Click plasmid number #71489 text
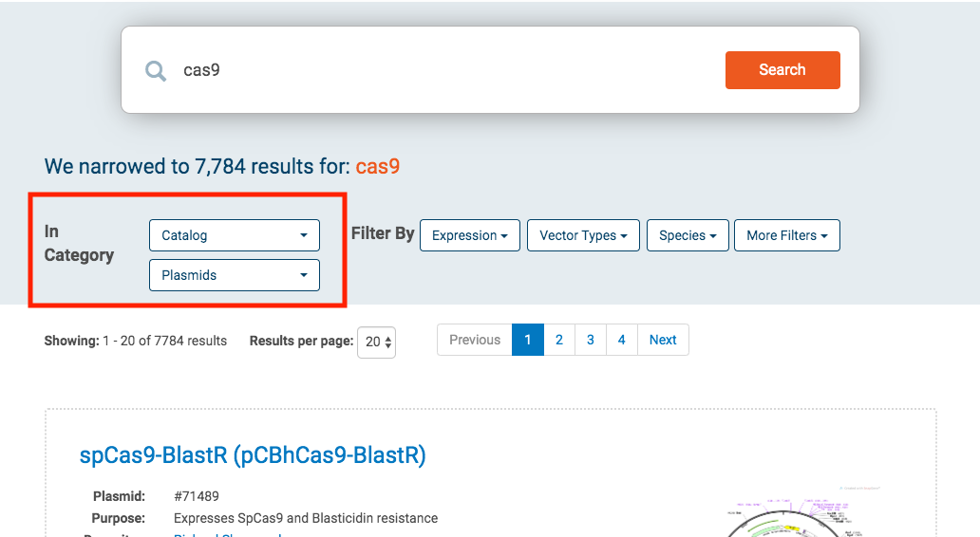This screenshot has height=537, width=980. click(x=197, y=496)
